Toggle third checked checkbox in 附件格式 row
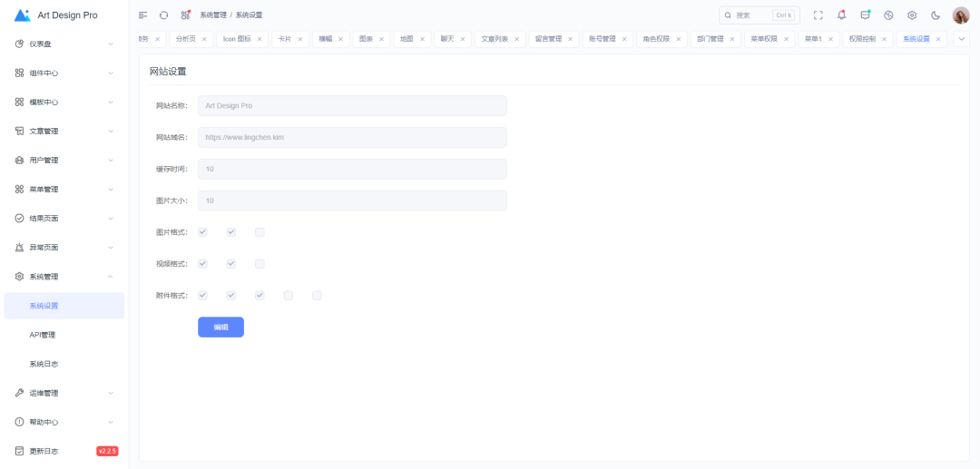 click(x=260, y=296)
